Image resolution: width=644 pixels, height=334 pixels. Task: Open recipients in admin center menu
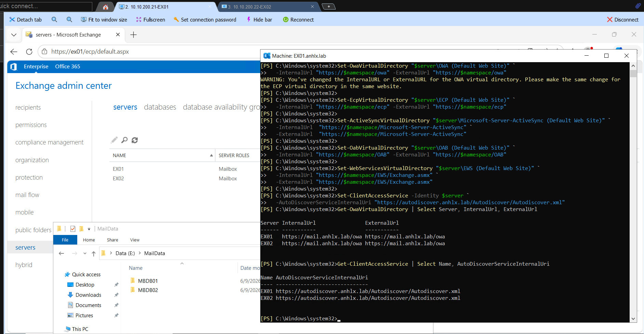(28, 108)
